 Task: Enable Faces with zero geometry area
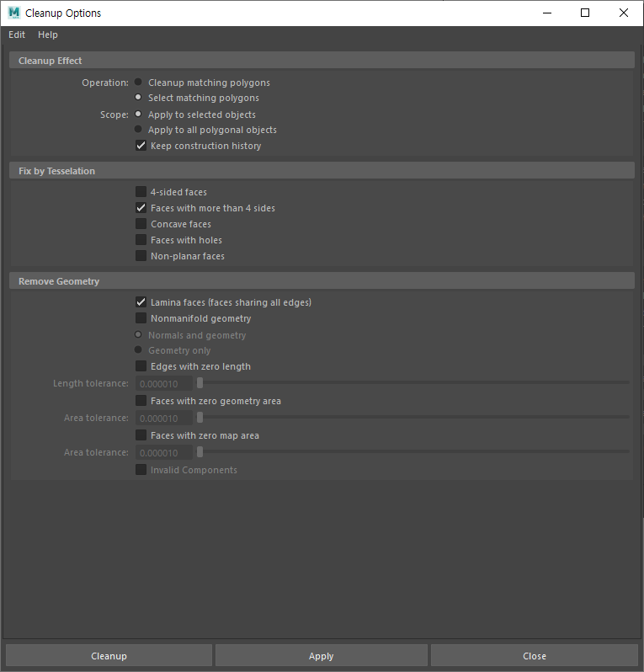point(141,401)
